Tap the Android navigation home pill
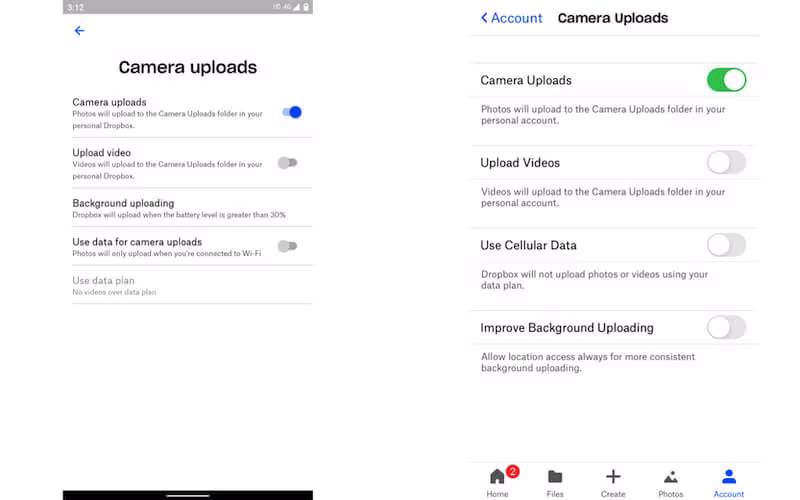 tap(188, 495)
